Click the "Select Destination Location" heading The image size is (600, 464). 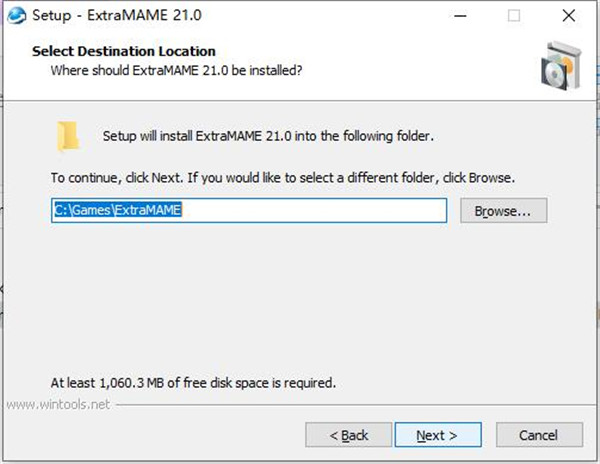point(124,51)
